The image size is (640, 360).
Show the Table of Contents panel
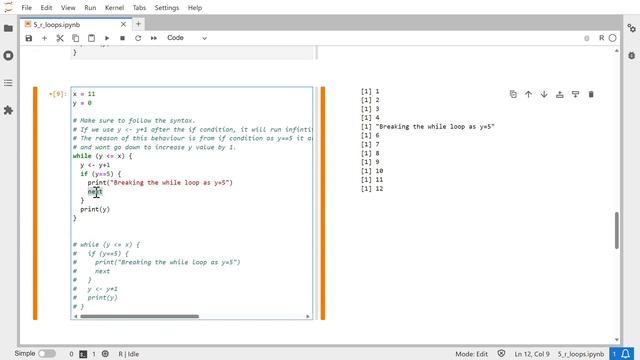pyautogui.click(x=8, y=83)
